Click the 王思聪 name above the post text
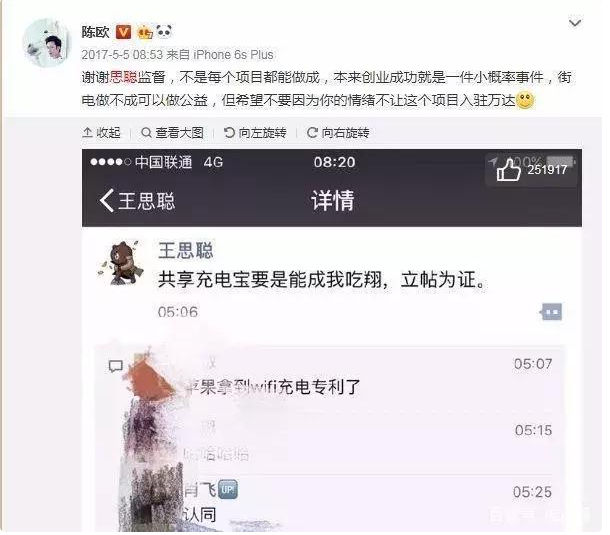610x535 pixels. [x=186, y=250]
